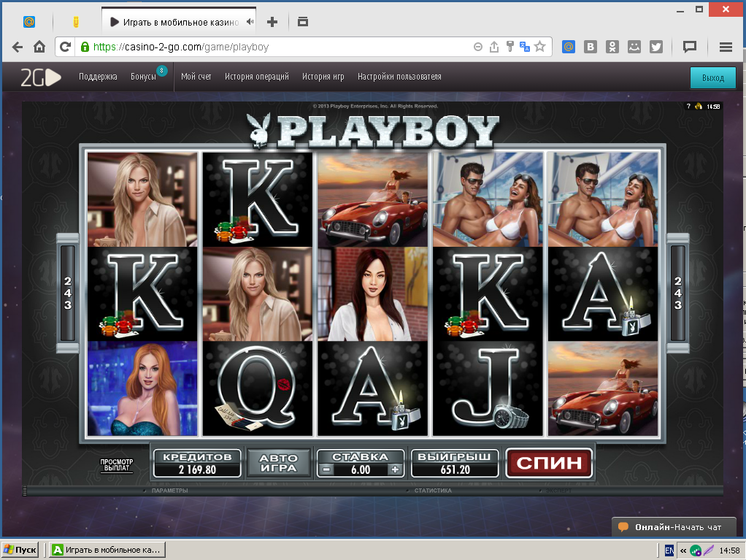This screenshot has width=746, height=560.
Task: Click the zoom-out icon in address bar
Action: coord(478,47)
